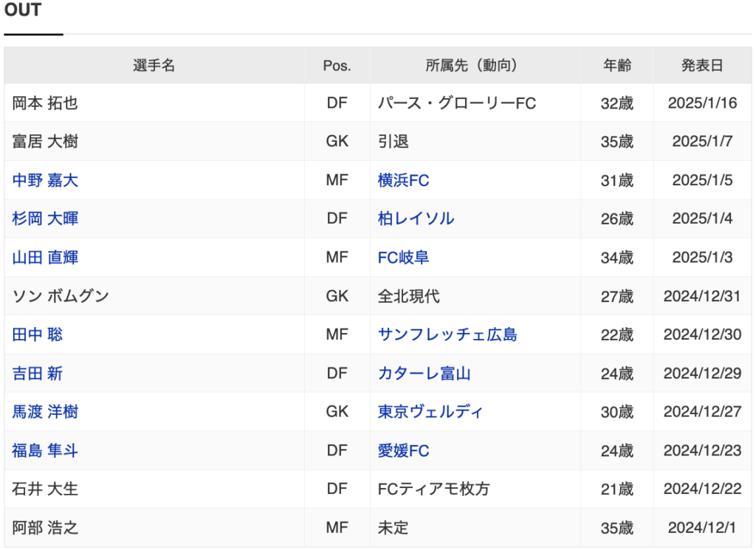756x550 pixels.
Task: Click the date 2024/12/22
Action: tap(703, 489)
